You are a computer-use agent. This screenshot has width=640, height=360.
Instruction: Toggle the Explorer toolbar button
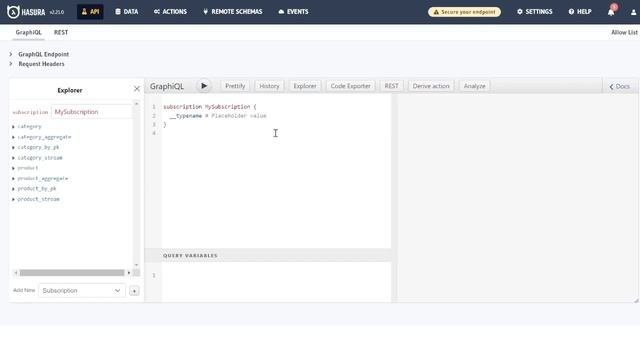(305, 86)
